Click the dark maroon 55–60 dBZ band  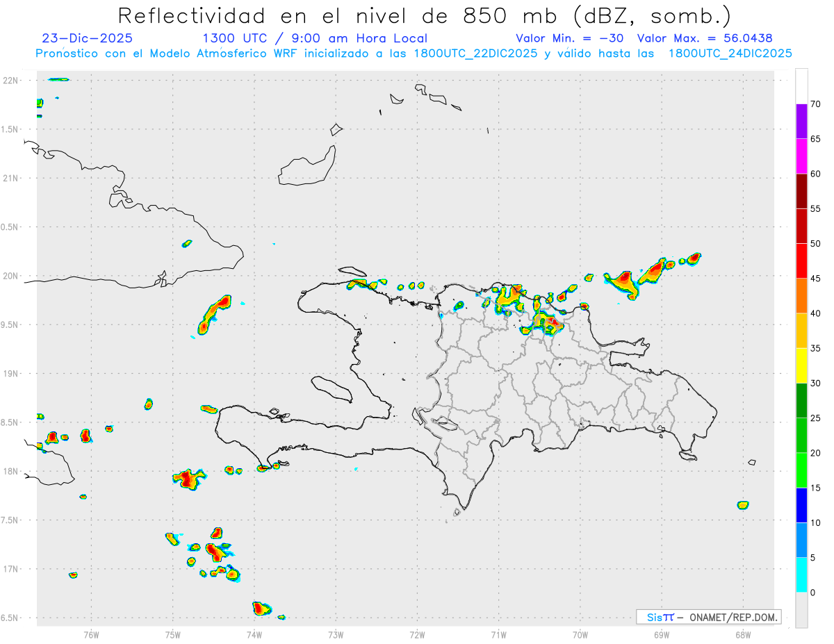[x=801, y=191]
